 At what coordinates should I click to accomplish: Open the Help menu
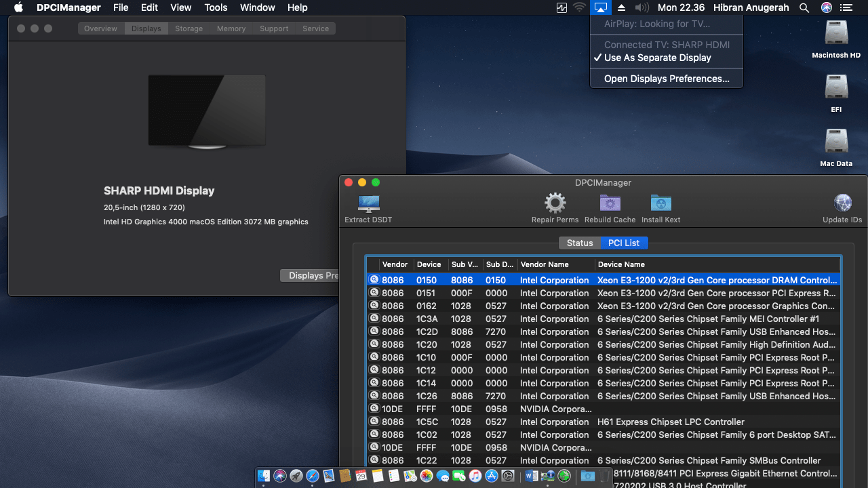[x=297, y=7]
